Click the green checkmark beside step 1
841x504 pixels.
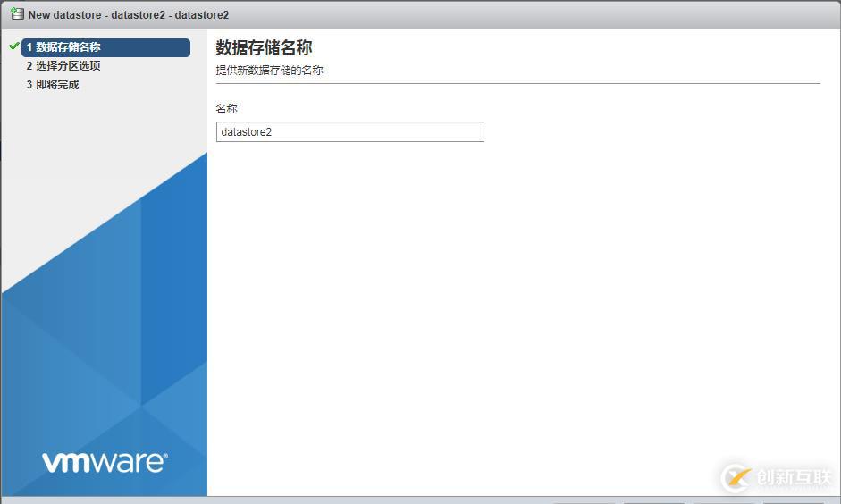[14, 46]
